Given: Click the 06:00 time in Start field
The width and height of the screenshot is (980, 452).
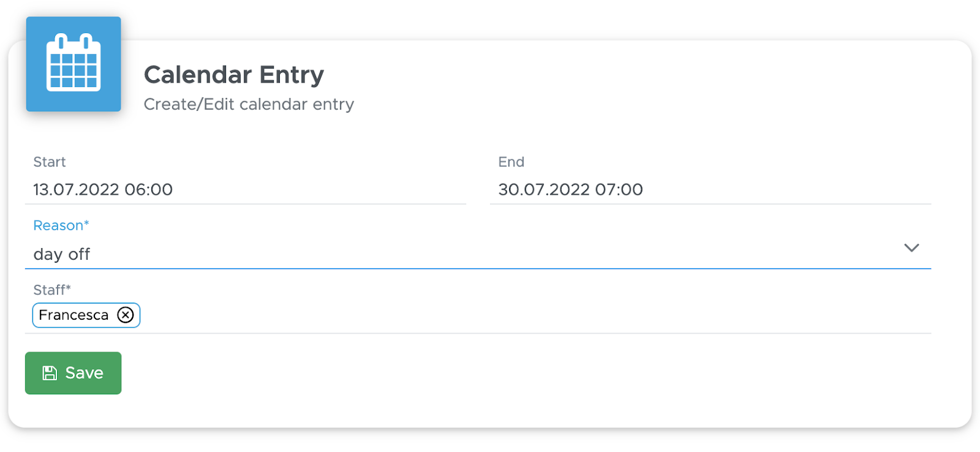Looking at the screenshot, I should point(148,189).
